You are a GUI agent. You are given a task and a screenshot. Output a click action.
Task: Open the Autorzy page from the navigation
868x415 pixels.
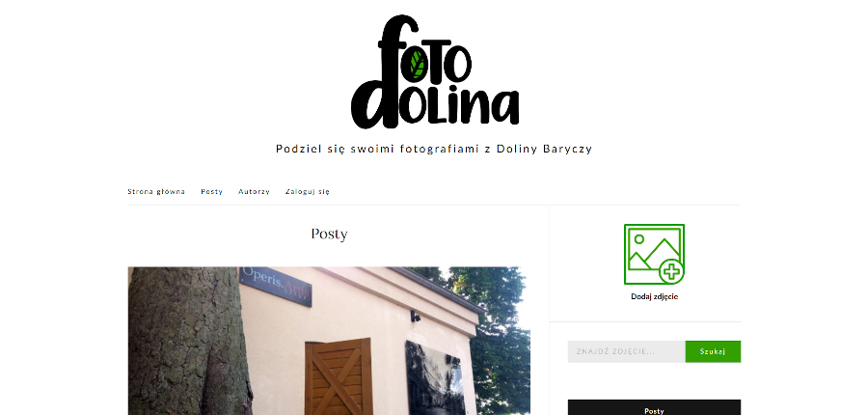[x=254, y=192]
